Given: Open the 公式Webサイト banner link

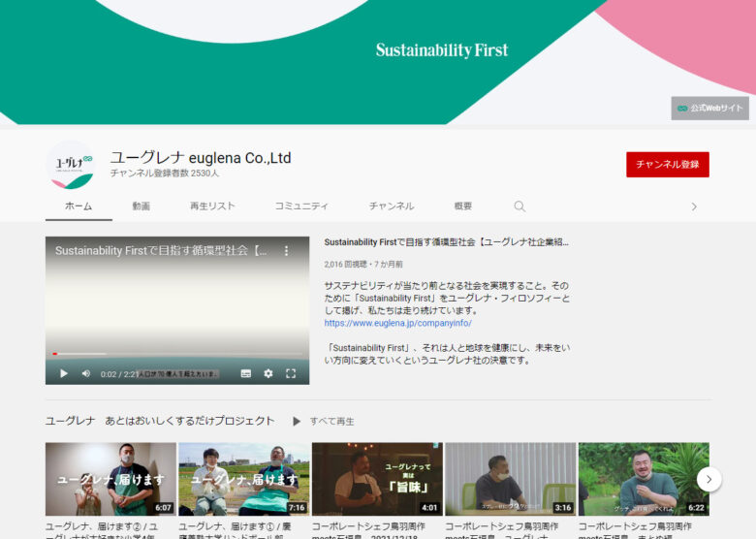Looking at the screenshot, I should [709, 108].
